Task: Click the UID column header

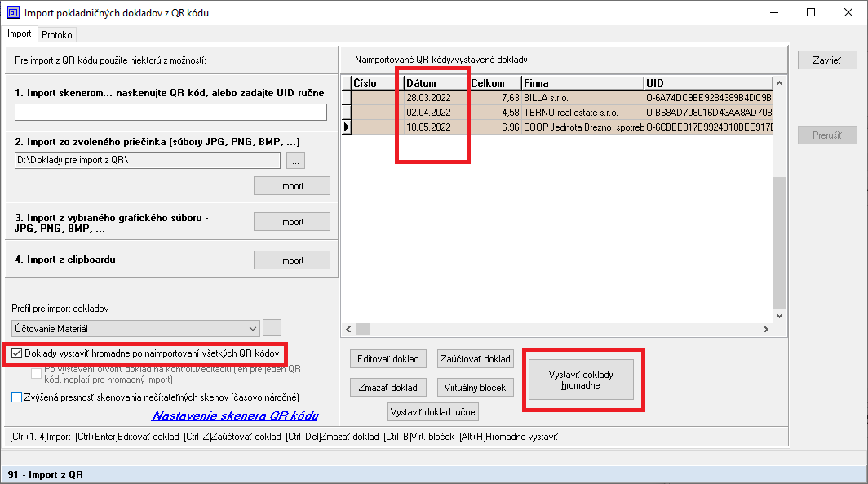Action: (708, 83)
